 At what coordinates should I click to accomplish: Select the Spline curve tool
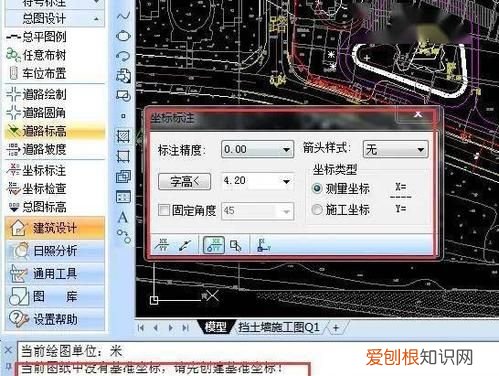coord(123,16)
